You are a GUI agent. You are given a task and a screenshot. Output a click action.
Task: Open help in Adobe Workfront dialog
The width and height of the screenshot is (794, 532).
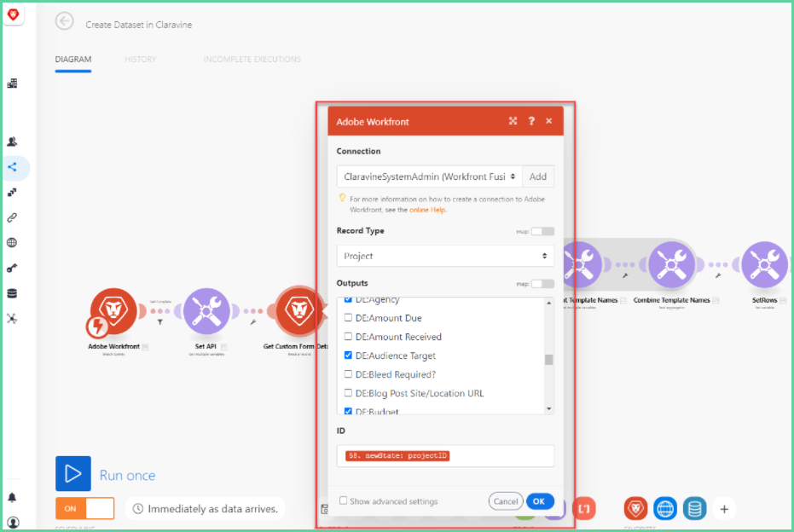click(531, 121)
